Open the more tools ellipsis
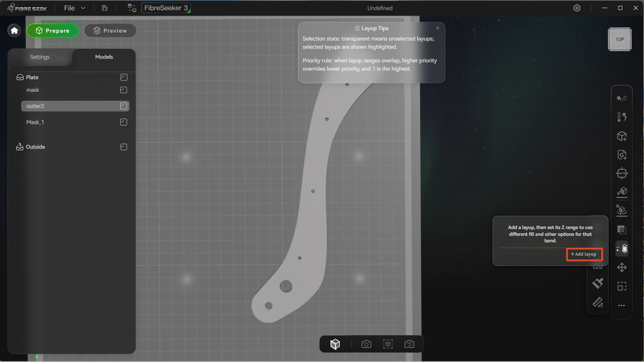The image size is (644, 362). [622, 305]
